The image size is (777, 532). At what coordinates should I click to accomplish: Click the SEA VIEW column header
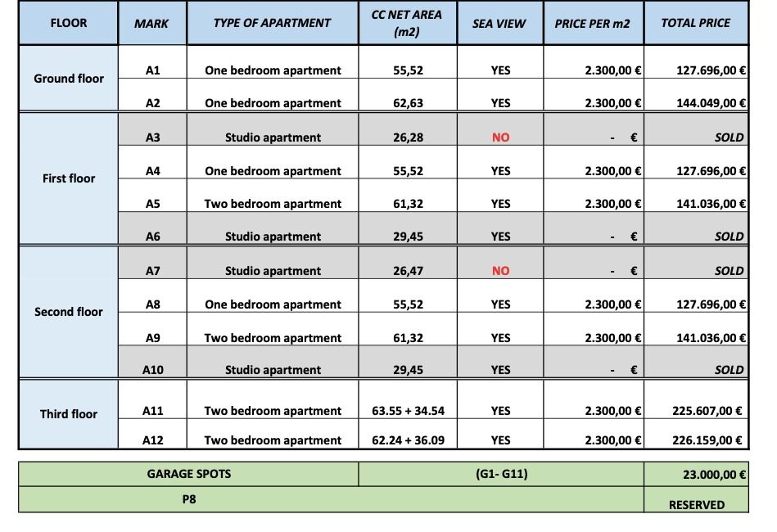coord(499,23)
